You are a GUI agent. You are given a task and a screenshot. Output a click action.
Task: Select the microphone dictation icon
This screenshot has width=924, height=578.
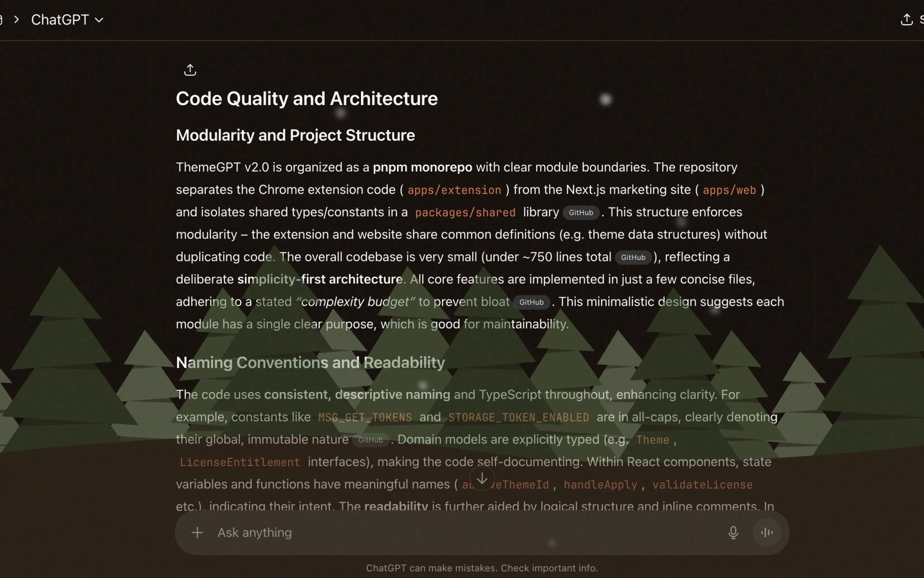(x=734, y=532)
